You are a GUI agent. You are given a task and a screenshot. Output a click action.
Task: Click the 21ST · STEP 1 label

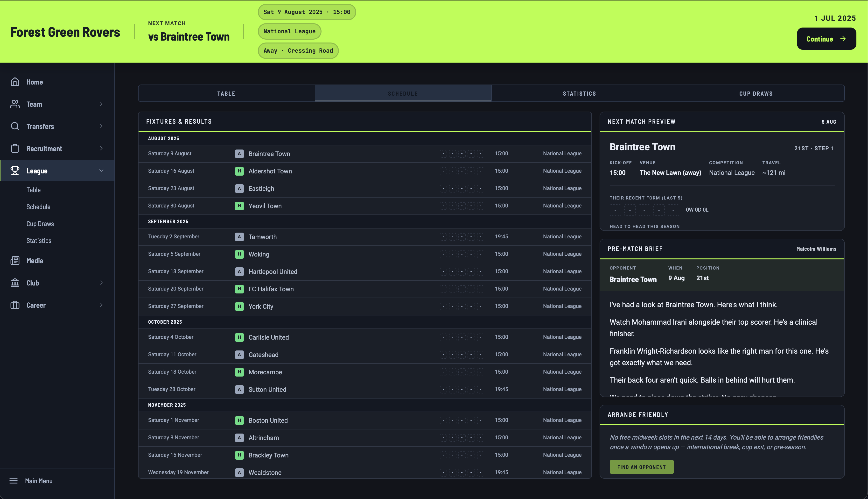click(x=814, y=148)
